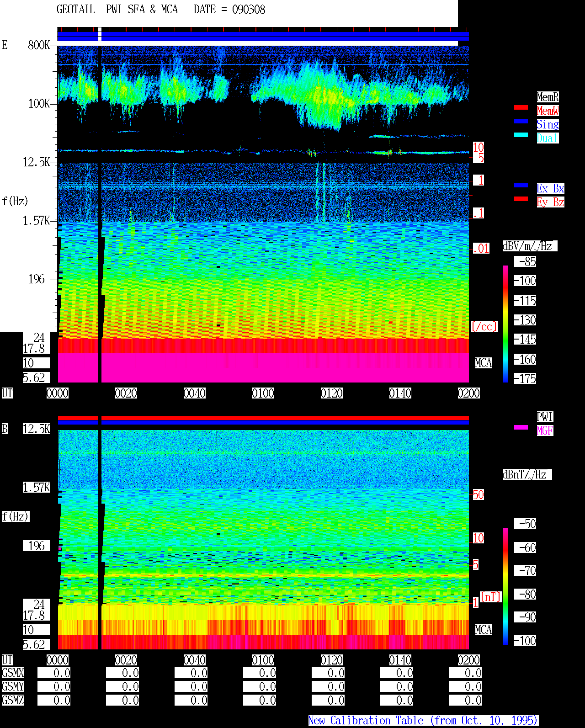This screenshot has width=585, height=728.
Task: Click the red Ey Bz legend swatch
Action: (x=521, y=199)
